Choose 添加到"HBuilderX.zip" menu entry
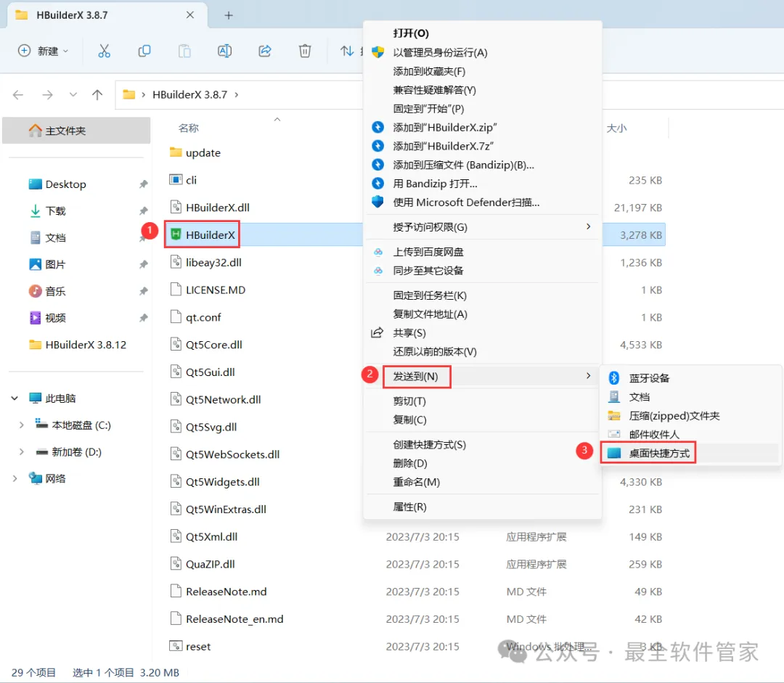Image resolution: width=784 pixels, height=683 pixels. 445,128
